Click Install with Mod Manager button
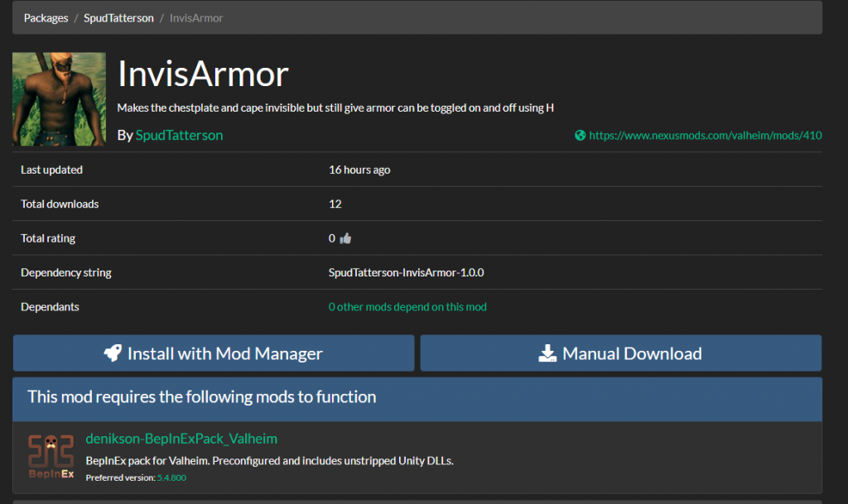The image size is (848, 504). click(214, 353)
